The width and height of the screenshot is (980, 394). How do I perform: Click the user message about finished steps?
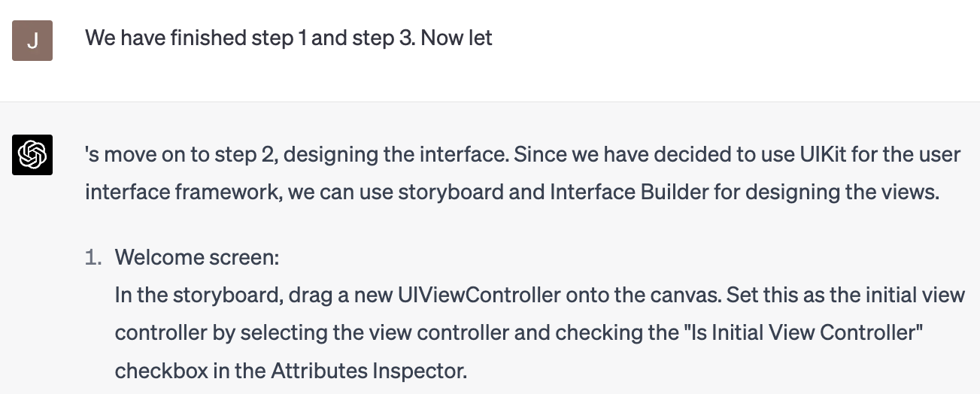coord(288,38)
